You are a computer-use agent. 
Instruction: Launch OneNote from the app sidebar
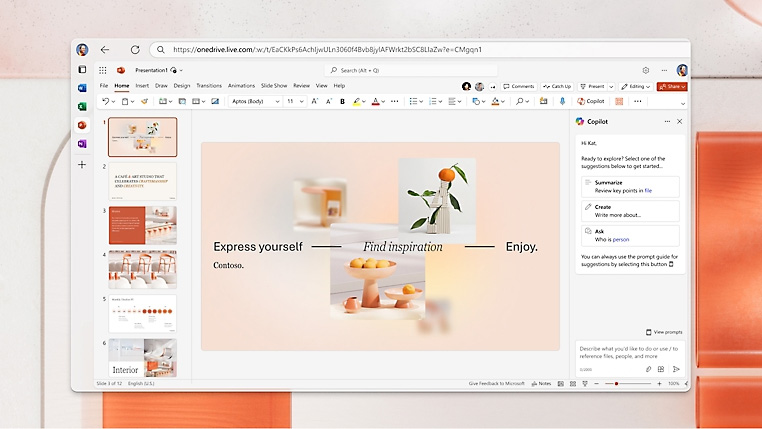tap(82, 144)
